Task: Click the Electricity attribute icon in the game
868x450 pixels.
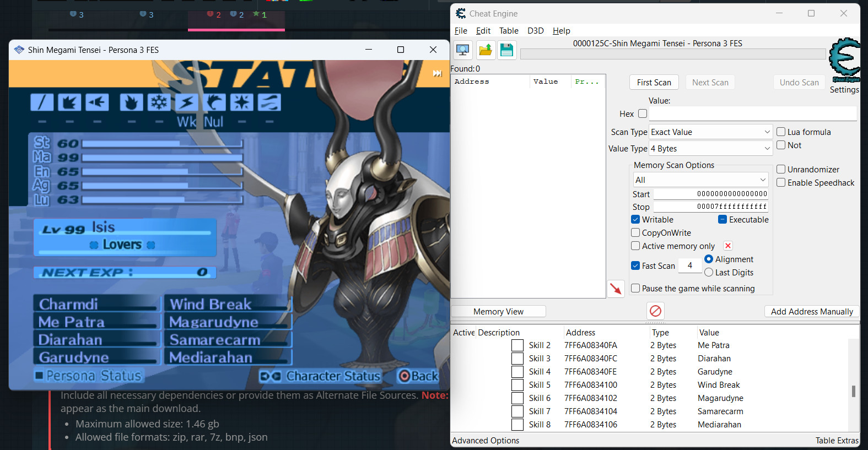Action: [187, 102]
